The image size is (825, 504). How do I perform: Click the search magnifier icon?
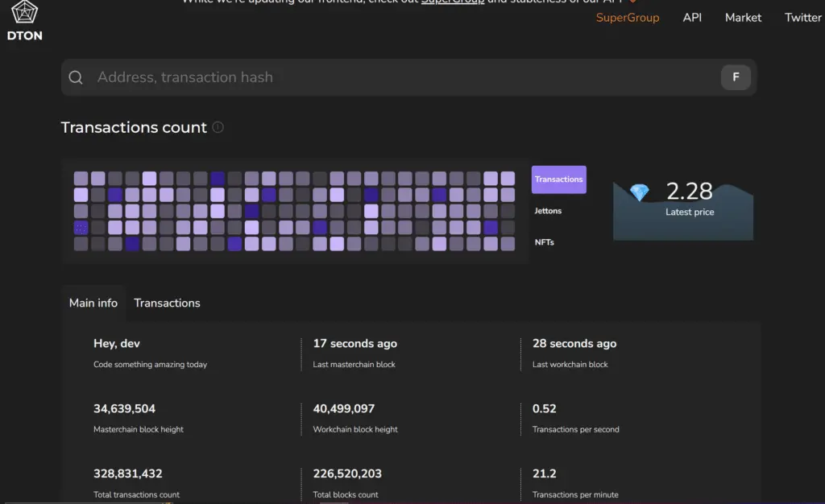click(76, 77)
